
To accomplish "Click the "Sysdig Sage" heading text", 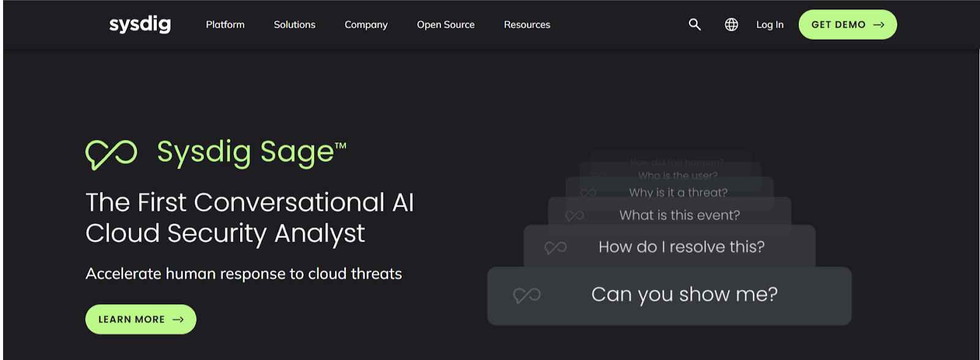I will click(x=252, y=152).
